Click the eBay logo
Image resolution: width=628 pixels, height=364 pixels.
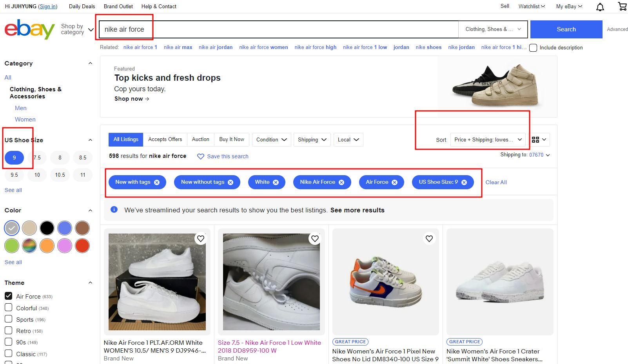(x=29, y=29)
